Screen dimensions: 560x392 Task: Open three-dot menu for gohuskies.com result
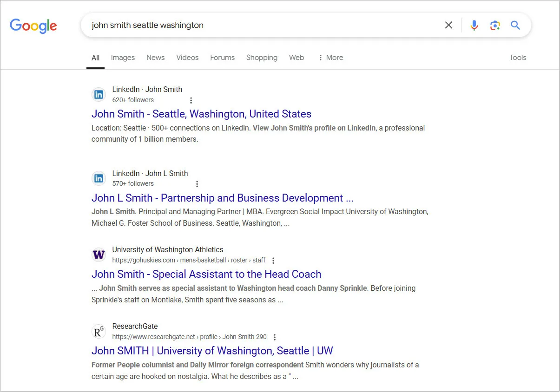coord(273,261)
